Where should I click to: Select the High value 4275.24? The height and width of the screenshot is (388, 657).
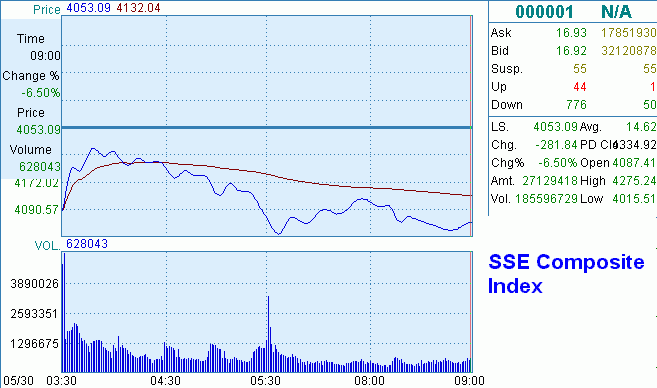pyautogui.click(x=634, y=181)
